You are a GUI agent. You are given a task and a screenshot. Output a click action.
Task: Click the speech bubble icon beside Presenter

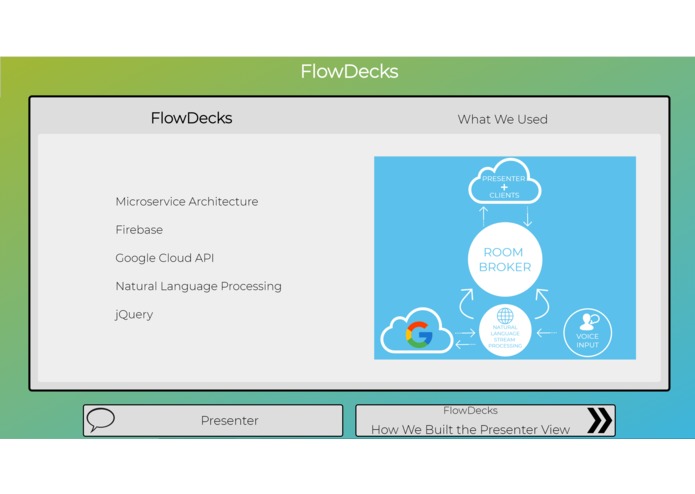[x=101, y=419]
